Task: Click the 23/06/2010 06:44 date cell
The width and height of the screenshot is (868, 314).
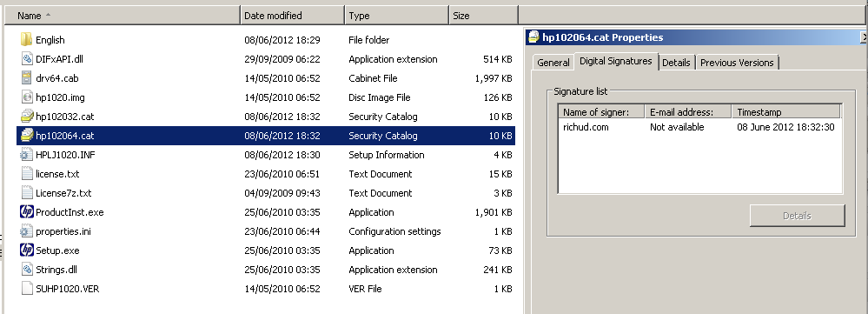Action: click(282, 230)
